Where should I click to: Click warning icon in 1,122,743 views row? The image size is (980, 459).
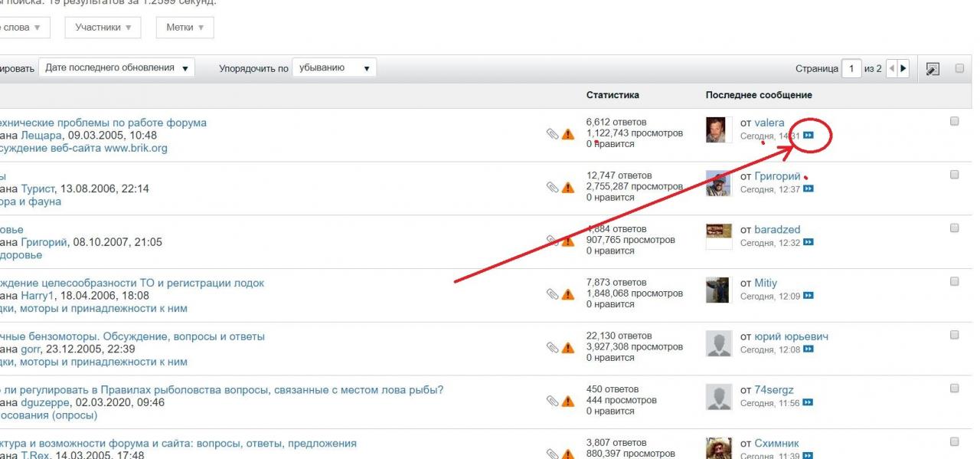[x=568, y=134]
